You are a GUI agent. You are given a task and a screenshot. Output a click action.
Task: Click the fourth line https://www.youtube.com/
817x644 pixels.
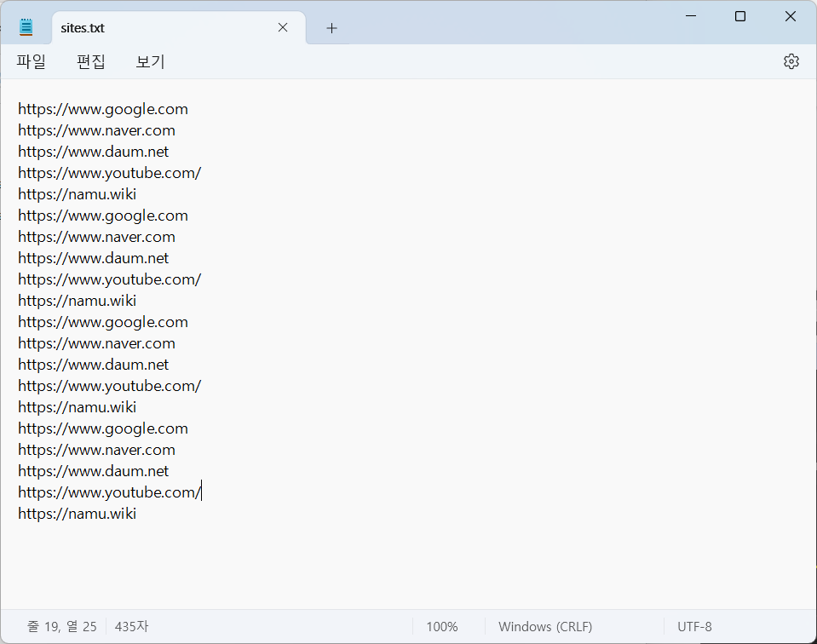tap(109, 174)
